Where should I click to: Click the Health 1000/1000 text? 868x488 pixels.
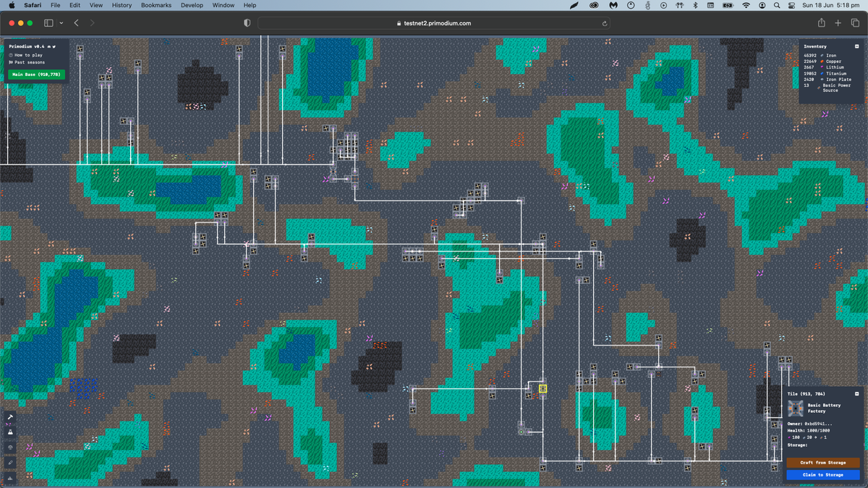[809, 430]
